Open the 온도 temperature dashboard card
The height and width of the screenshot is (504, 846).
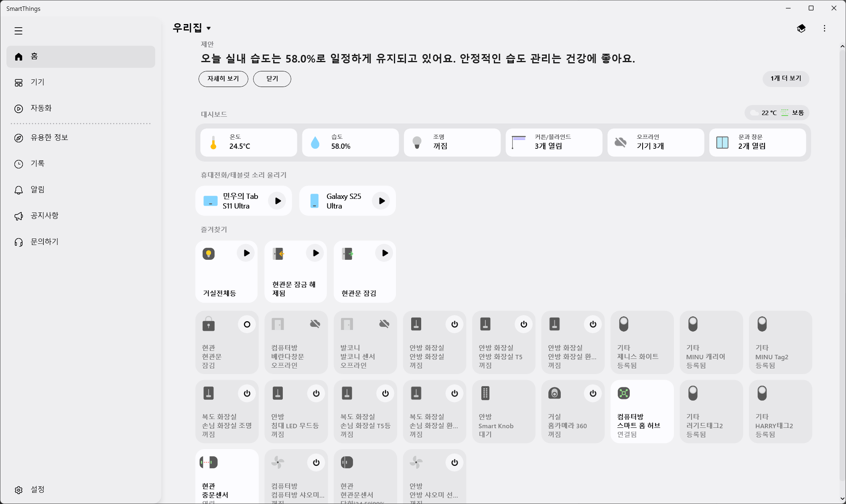pyautogui.click(x=249, y=142)
